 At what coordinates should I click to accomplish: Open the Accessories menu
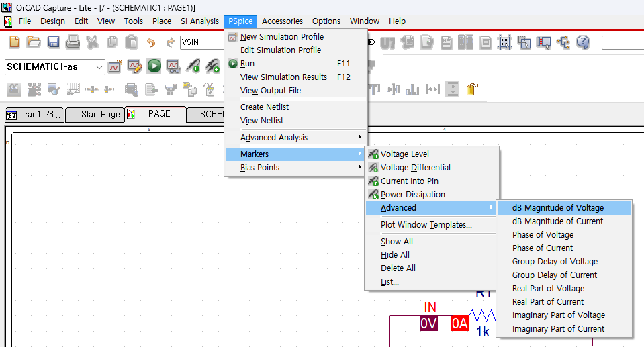coord(282,21)
